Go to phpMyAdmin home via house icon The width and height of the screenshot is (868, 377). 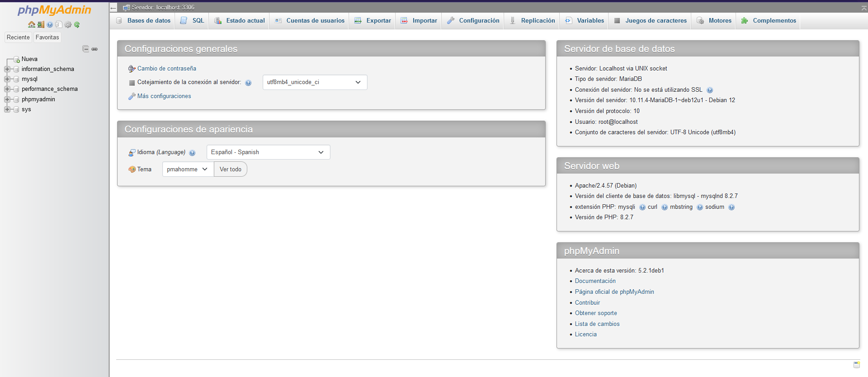31,24
